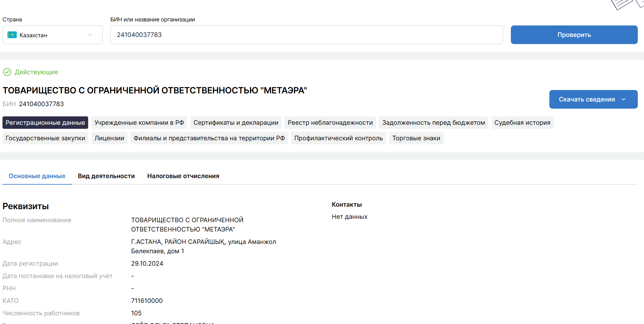Open the Торговые знаки section
The image size is (644, 324).
point(416,138)
